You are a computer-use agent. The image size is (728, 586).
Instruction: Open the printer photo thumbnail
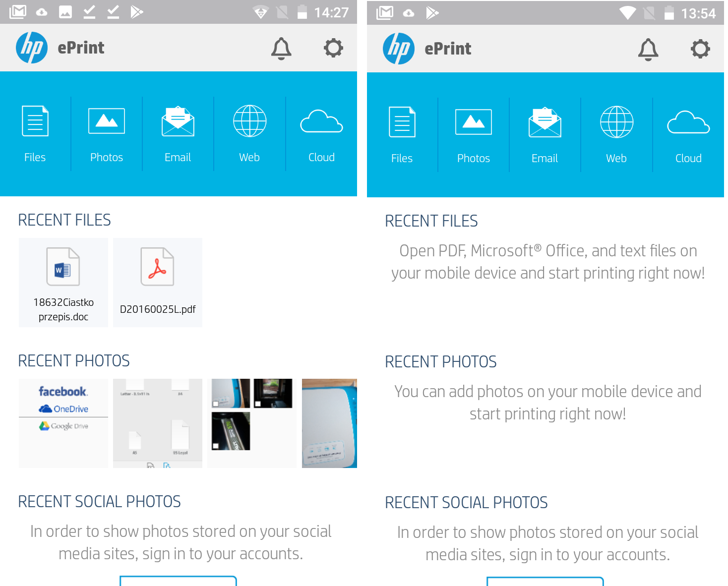[329, 423]
